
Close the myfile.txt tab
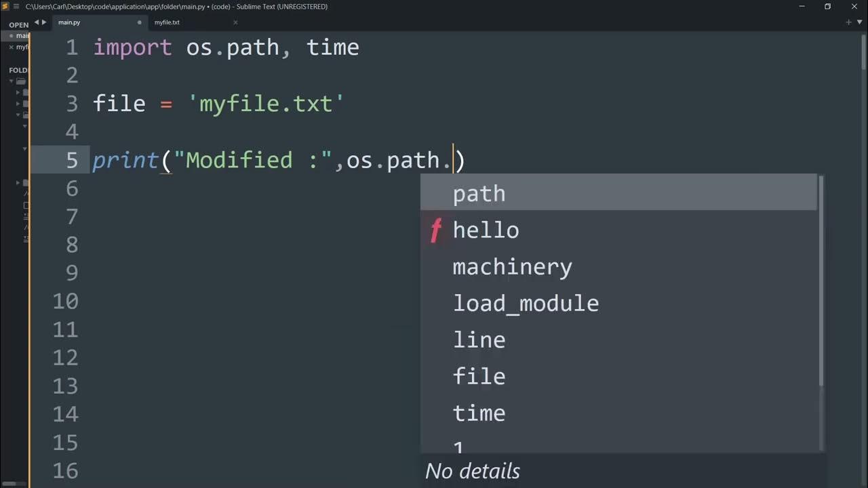235,22
